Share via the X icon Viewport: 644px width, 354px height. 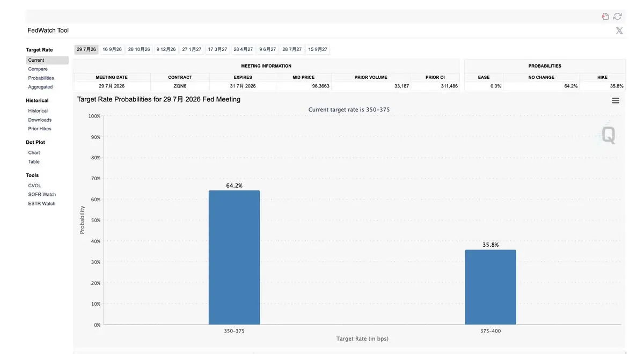pos(619,31)
